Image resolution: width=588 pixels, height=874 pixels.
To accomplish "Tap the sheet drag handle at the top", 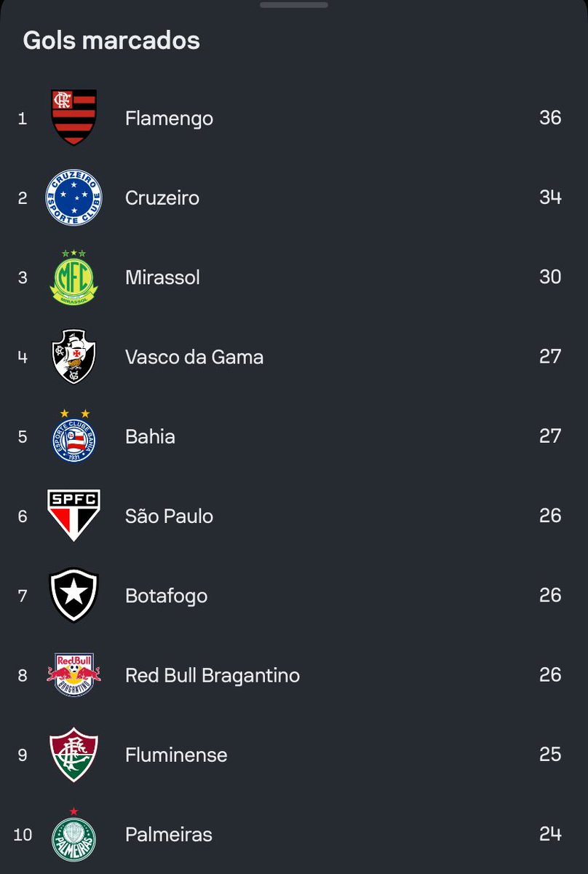I will pyautogui.click(x=293, y=5).
